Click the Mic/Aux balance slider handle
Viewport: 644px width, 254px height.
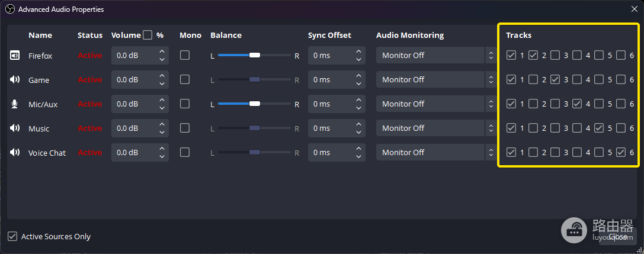[x=255, y=104]
